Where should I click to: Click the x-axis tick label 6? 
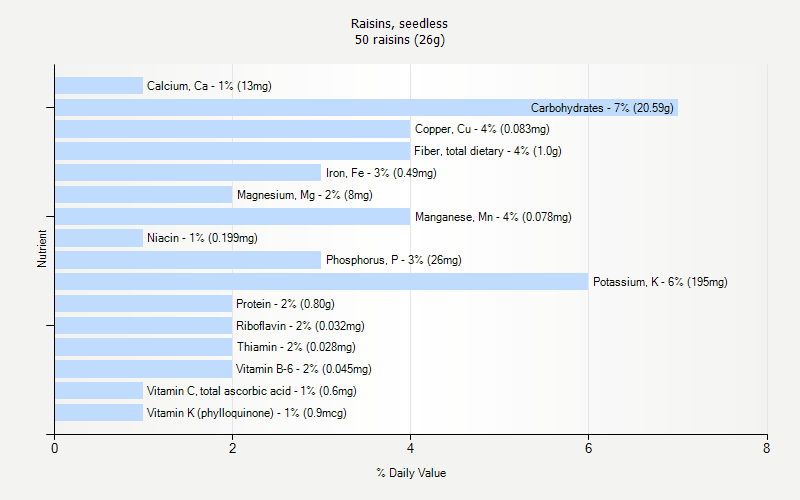(x=588, y=448)
